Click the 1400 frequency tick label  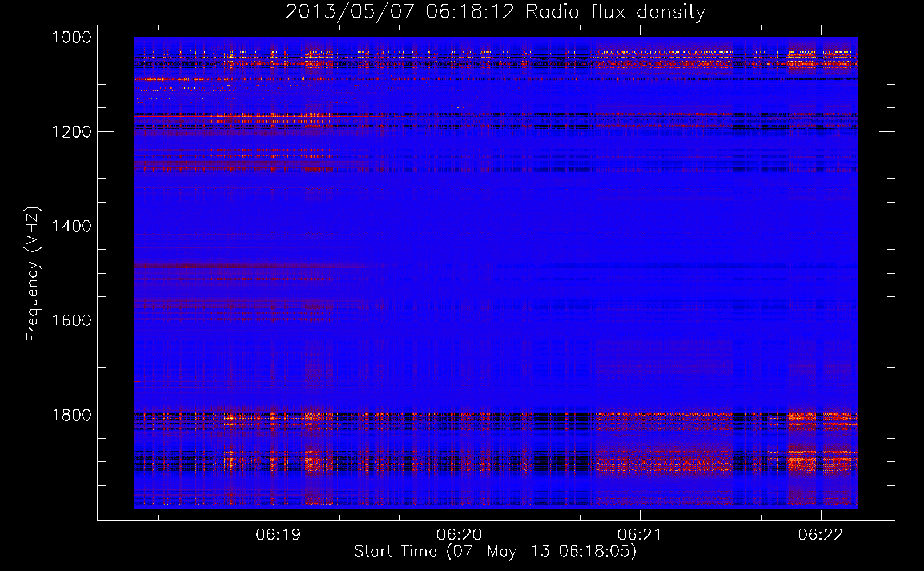[71, 226]
